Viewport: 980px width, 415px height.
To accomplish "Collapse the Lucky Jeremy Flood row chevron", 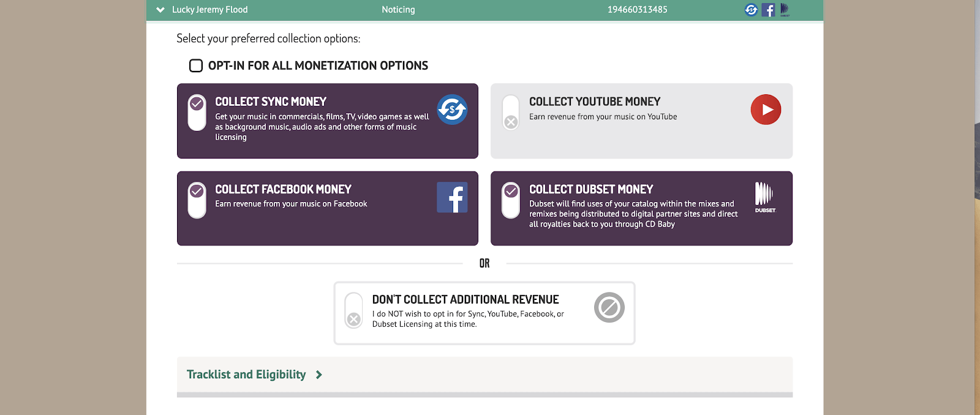I will click(160, 10).
